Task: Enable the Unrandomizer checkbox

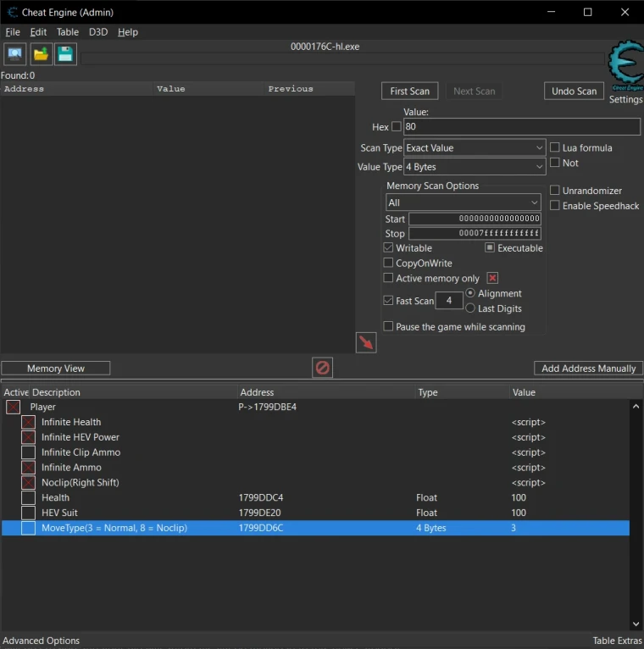Action: [x=554, y=191]
